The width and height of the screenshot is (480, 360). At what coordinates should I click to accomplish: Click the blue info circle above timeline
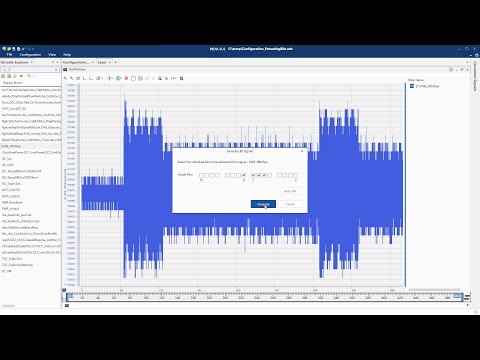(64, 290)
